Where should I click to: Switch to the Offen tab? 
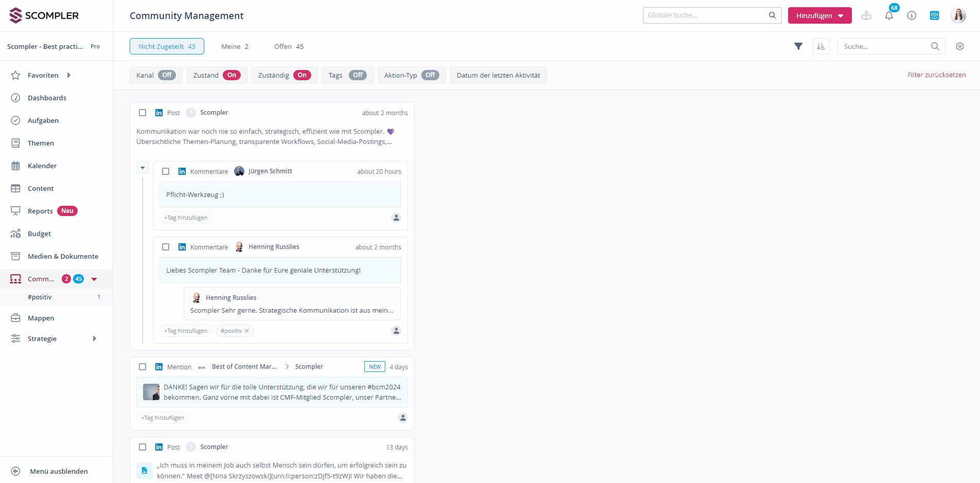pyautogui.click(x=289, y=46)
